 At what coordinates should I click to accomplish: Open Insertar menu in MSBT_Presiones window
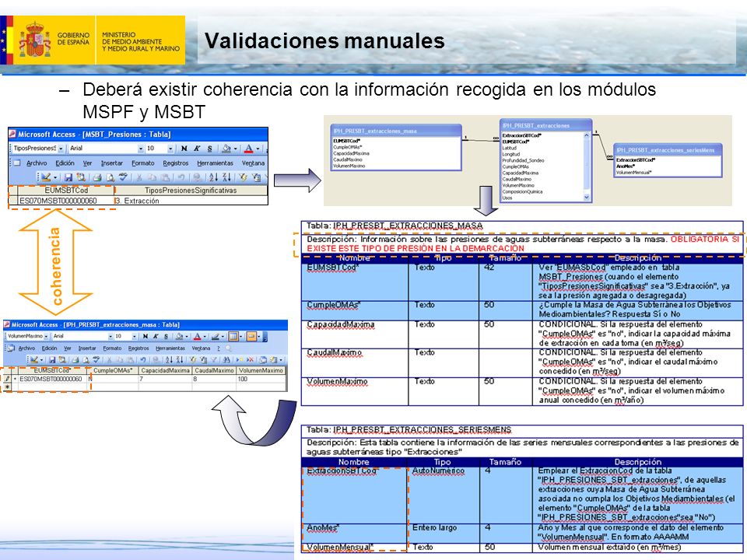[112, 163]
